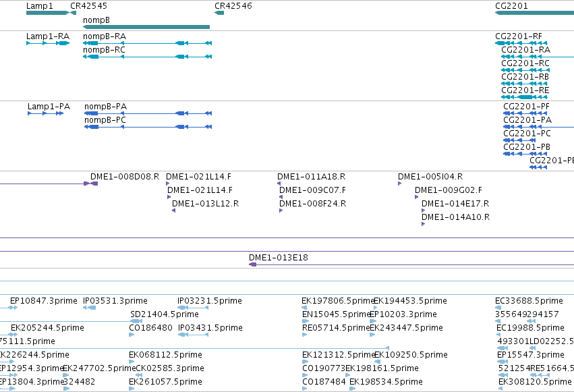The height and width of the screenshot is (392, 574).
Task: Select the CO187484 EST feature
Action: [305, 389]
